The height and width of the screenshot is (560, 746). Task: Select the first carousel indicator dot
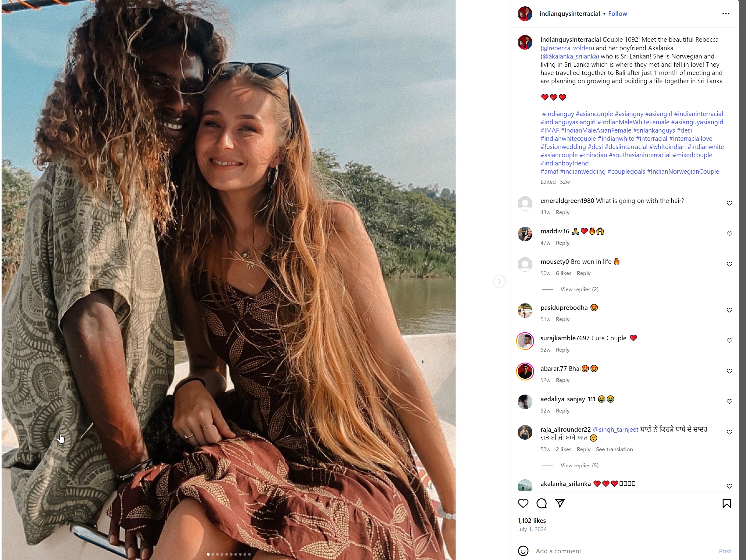tap(208, 554)
